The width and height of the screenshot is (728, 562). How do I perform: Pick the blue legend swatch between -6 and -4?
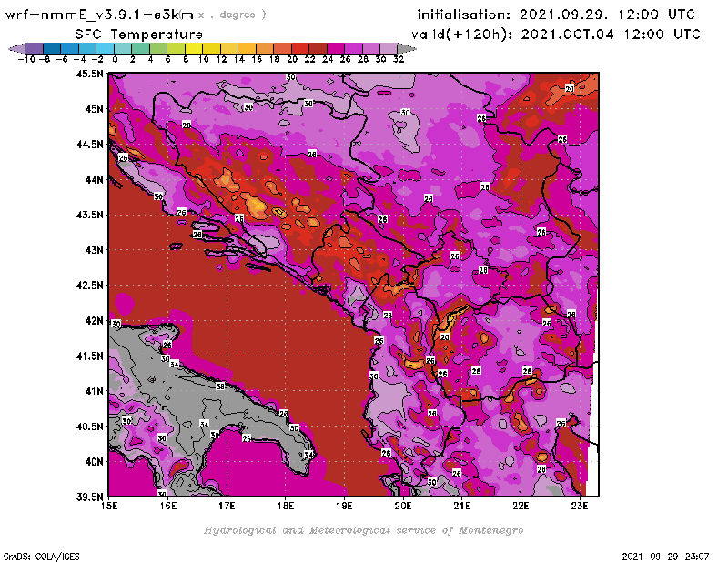tap(70, 49)
